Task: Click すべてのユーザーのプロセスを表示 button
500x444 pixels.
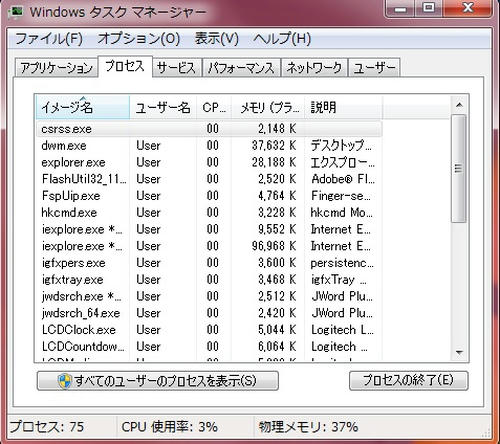Action: [x=158, y=381]
